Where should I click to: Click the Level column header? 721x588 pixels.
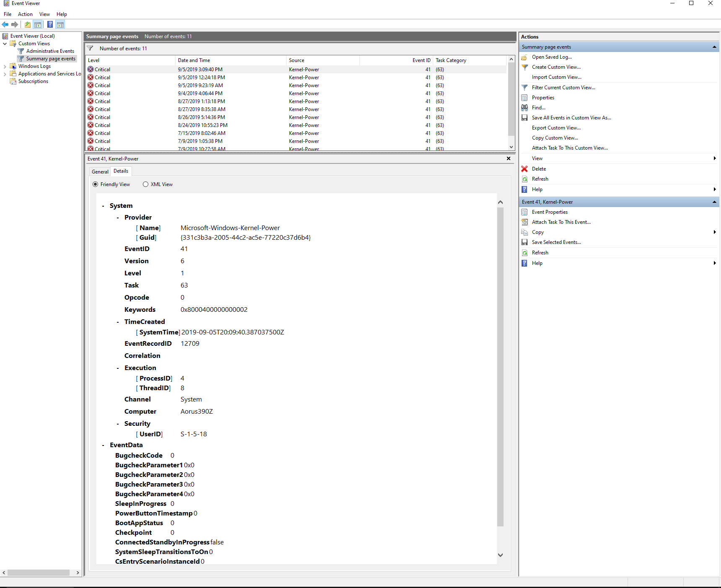pyautogui.click(x=130, y=60)
